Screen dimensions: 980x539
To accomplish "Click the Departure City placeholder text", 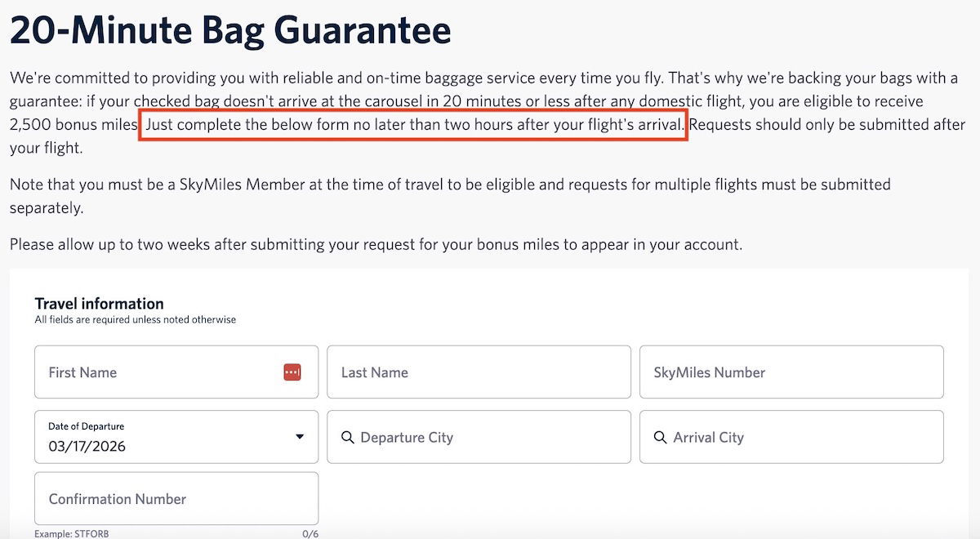I will click(x=407, y=438).
